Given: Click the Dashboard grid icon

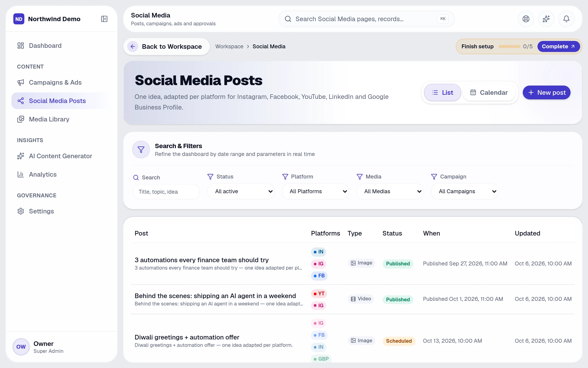Looking at the screenshot, I should tap(21, 46).
